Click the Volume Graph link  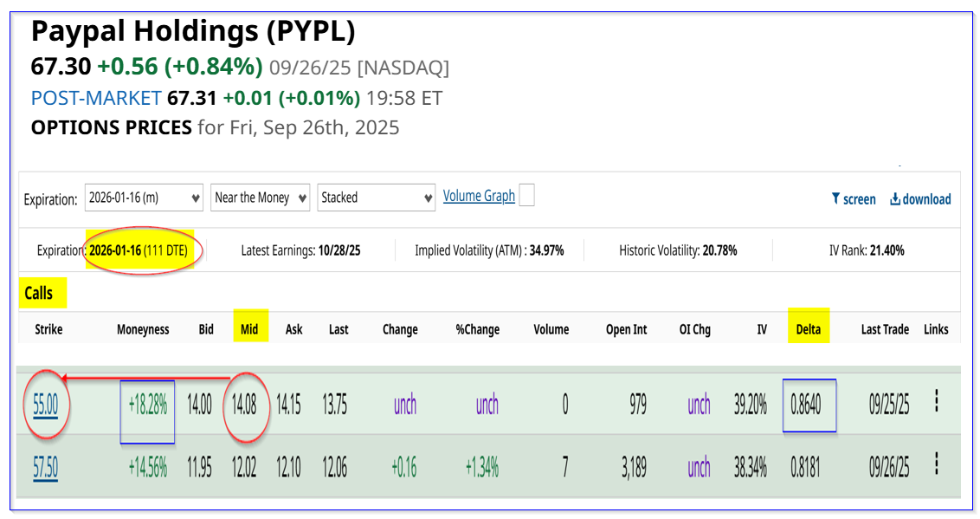tap(479, 196)
